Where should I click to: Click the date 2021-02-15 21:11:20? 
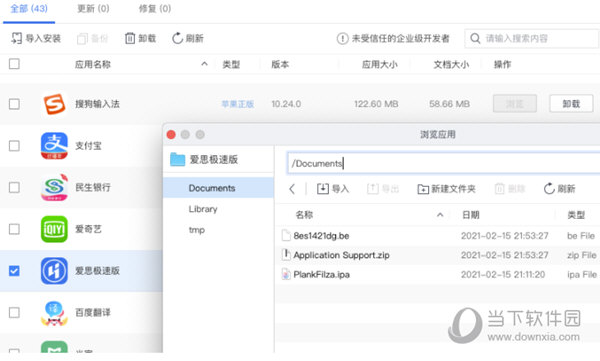pos(503,274)
